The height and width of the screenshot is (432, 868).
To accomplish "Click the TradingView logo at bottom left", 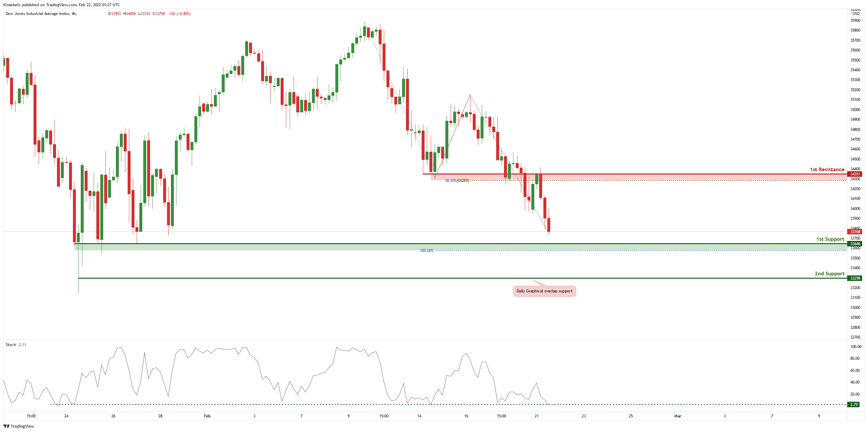I will (19, 426).
